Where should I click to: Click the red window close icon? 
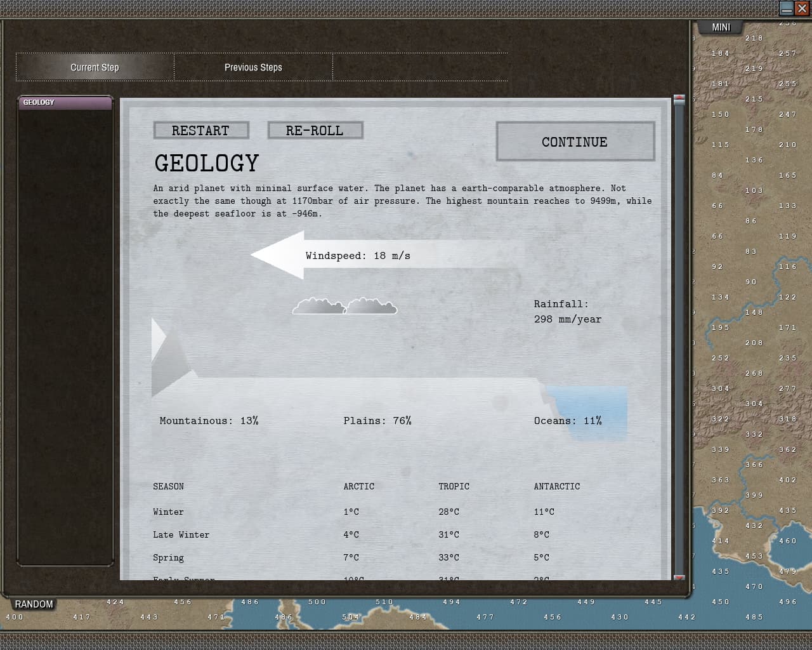pyautogui.click(x=802, y=8)
